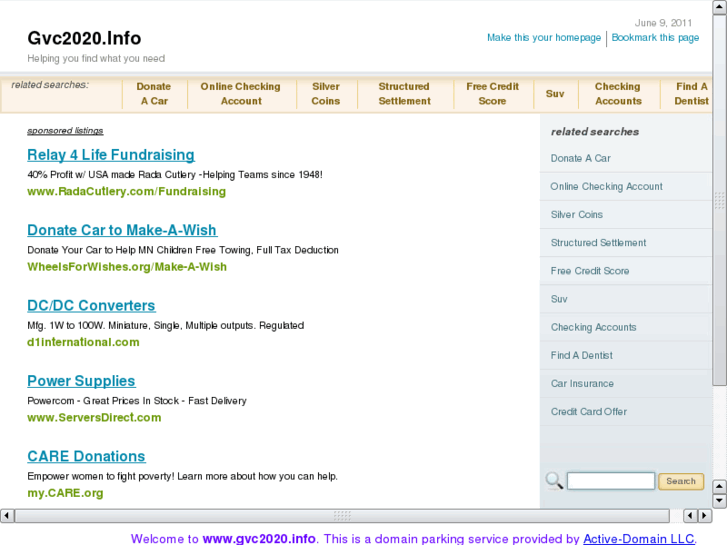
Task: Select Online Checking Account in top bar
Action: (241, 94)
